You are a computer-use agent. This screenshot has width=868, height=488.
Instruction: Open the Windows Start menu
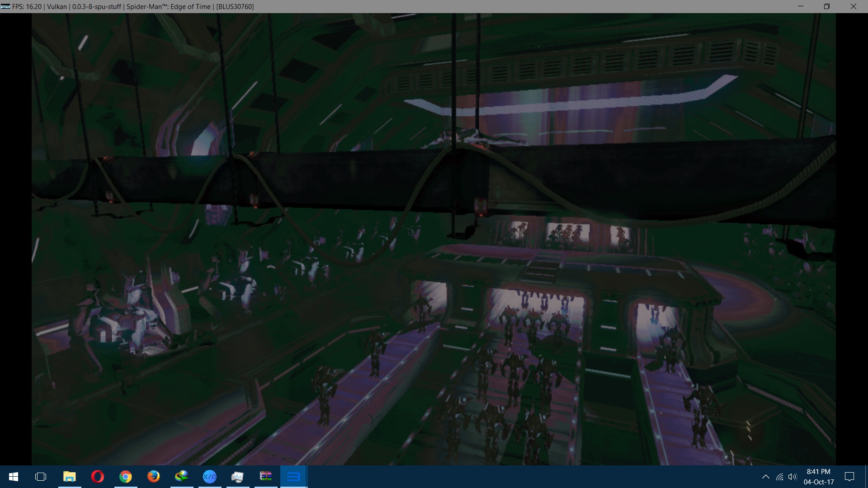(x=14, y=477)
